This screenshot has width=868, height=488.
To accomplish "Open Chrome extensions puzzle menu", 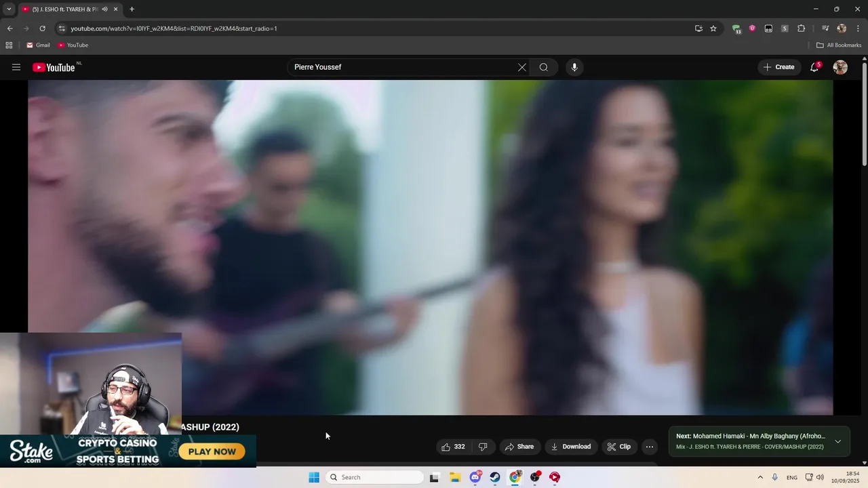I will (x=801, y=28).
